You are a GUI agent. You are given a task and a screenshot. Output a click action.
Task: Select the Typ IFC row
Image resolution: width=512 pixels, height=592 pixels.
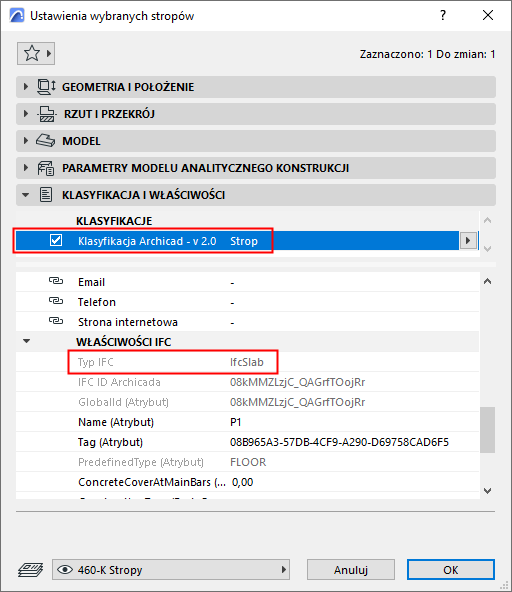[247, 362]
